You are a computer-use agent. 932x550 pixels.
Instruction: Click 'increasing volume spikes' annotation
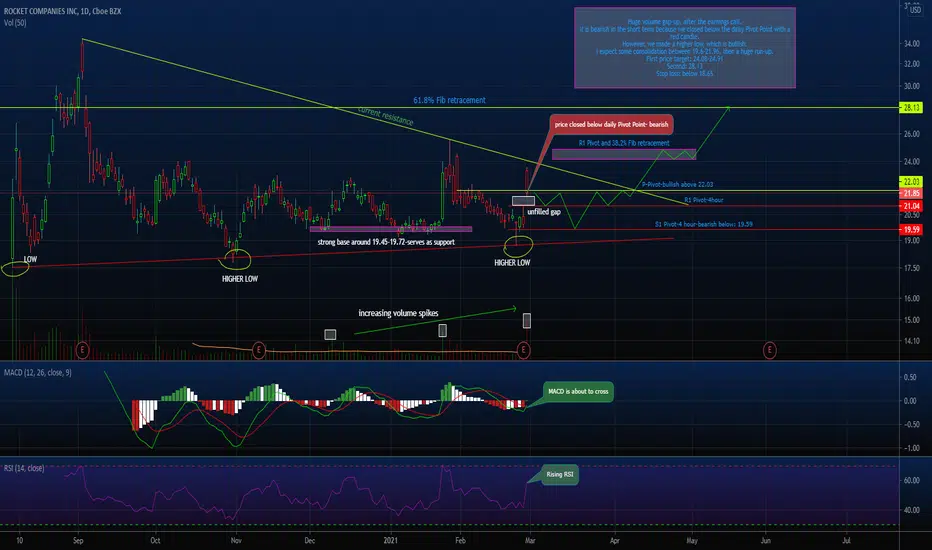coord(398,313)
